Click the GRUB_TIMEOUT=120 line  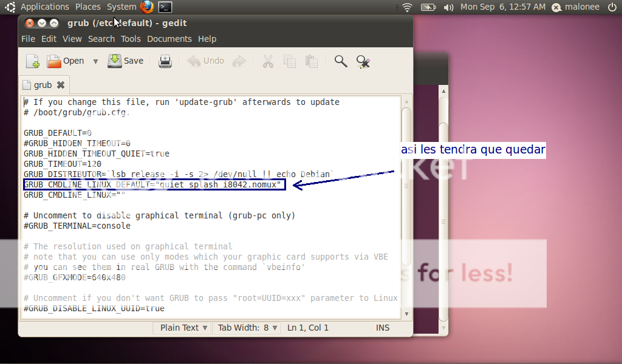point(63,164)
